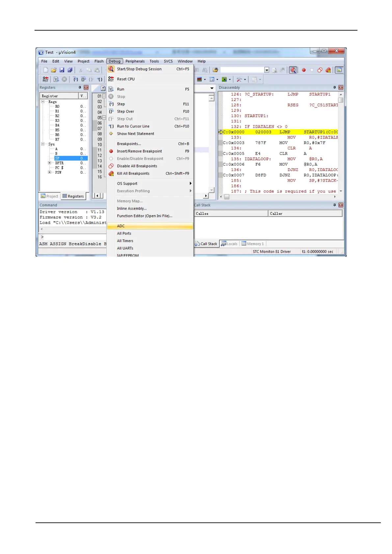Choose Function Editor (Open Ini File)... entry
This screenshot has width=392, height=554.
point(150,216)
